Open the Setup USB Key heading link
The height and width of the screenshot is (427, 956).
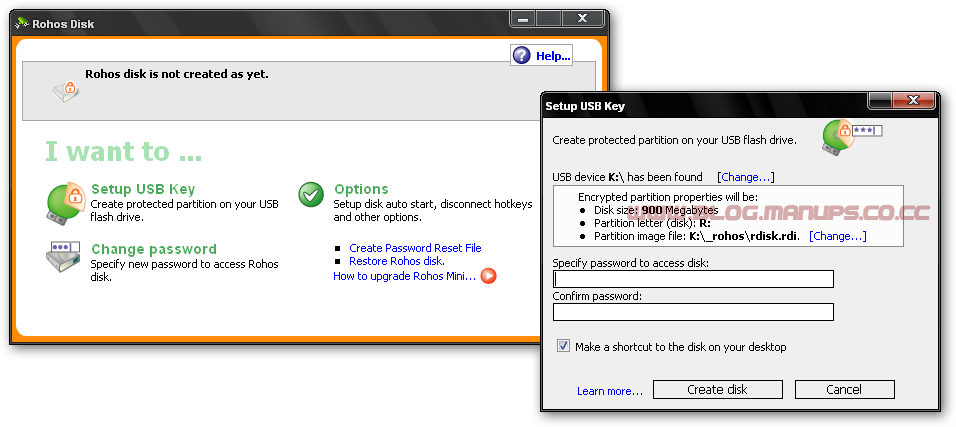[x=143, y=189]
